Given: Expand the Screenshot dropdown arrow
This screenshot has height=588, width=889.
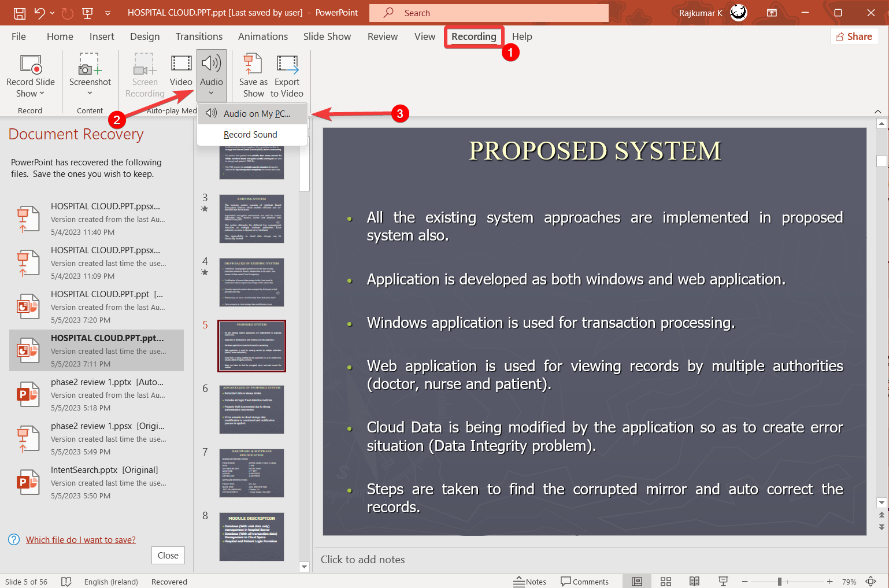Looking at the screenshot, I should [90, 93].
